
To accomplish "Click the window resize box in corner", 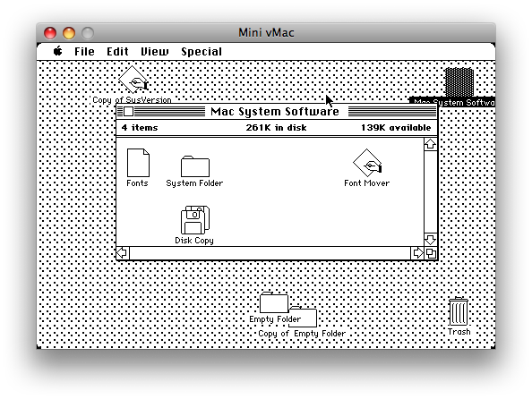I will 431,253.
